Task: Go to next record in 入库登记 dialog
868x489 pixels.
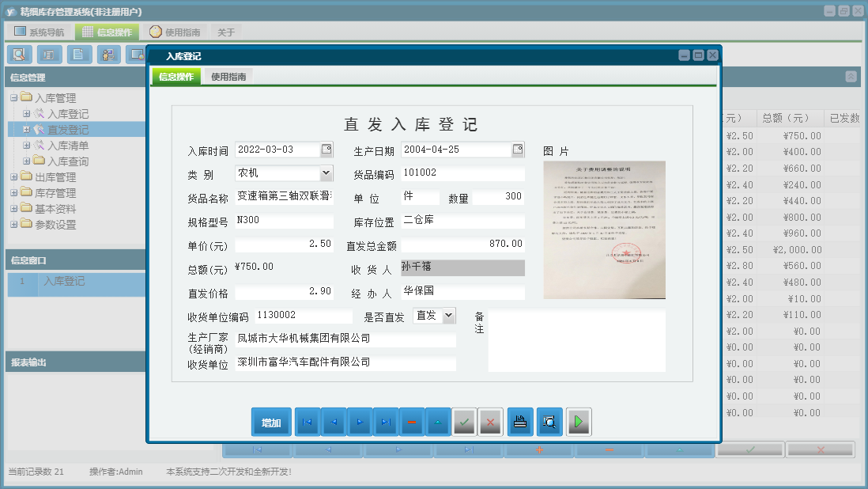Action: [360, 422]
